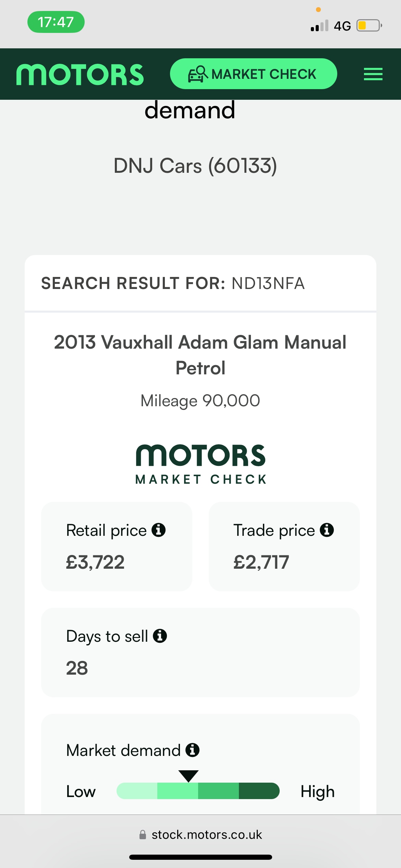Click the DNJ Cars (60133) dealer name

pyautogui.click(x=195, y=166)
